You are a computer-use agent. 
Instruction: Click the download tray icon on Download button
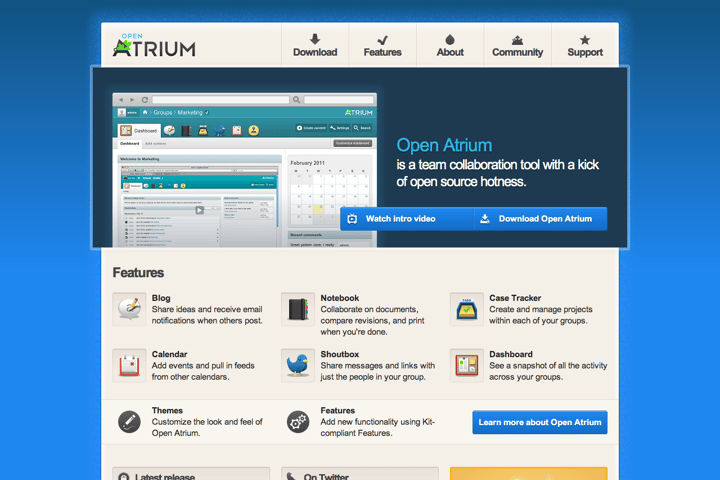coord(484,219)
